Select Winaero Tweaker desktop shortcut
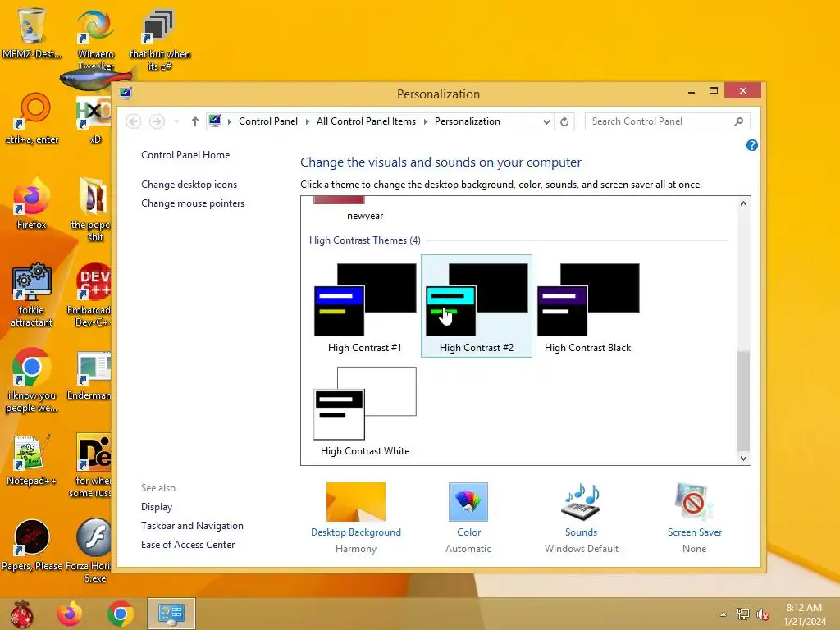 coord(96,39)
